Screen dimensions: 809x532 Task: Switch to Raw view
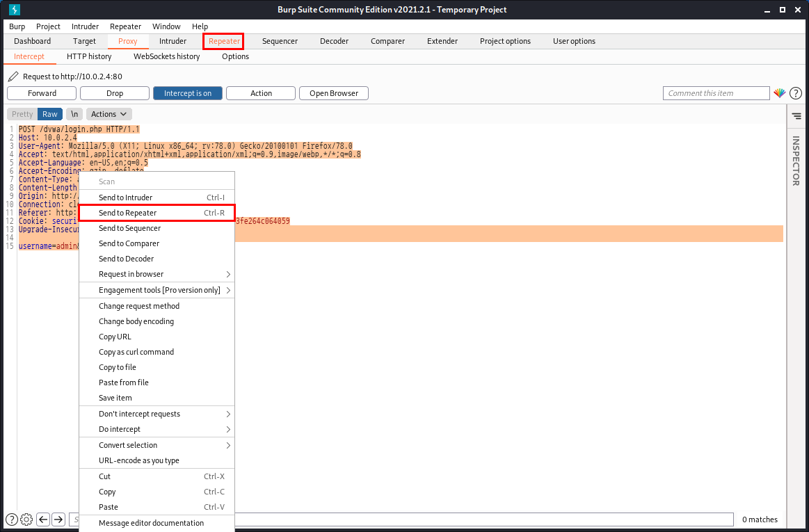pyautogui.click(x=50, y=114)
